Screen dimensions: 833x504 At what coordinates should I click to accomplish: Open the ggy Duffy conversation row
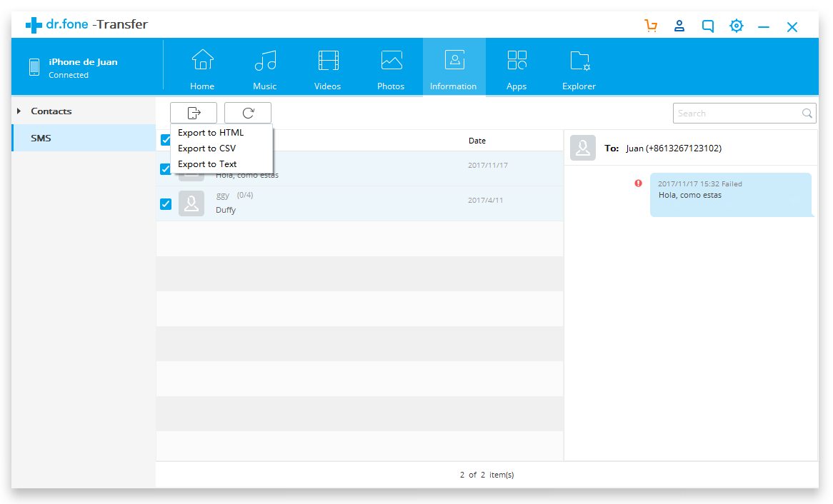click(x=359, y=204)
